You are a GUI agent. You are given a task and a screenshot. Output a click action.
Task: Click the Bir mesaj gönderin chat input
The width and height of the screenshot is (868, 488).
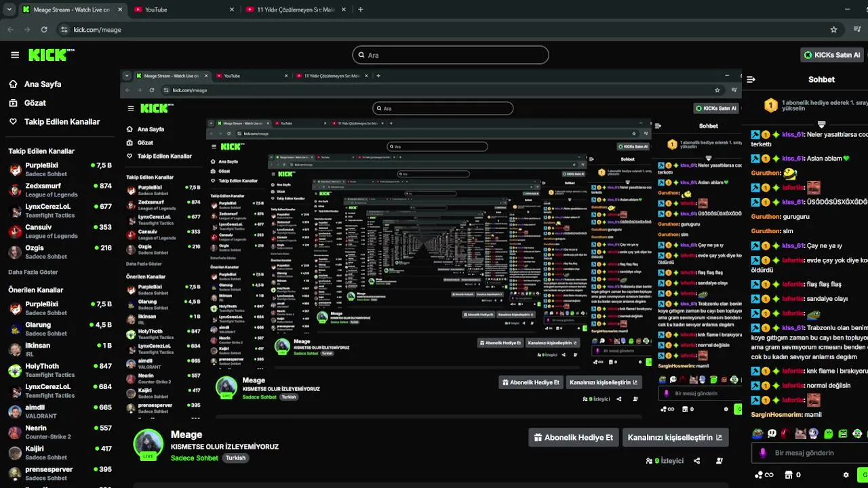(x=810, y=453)
